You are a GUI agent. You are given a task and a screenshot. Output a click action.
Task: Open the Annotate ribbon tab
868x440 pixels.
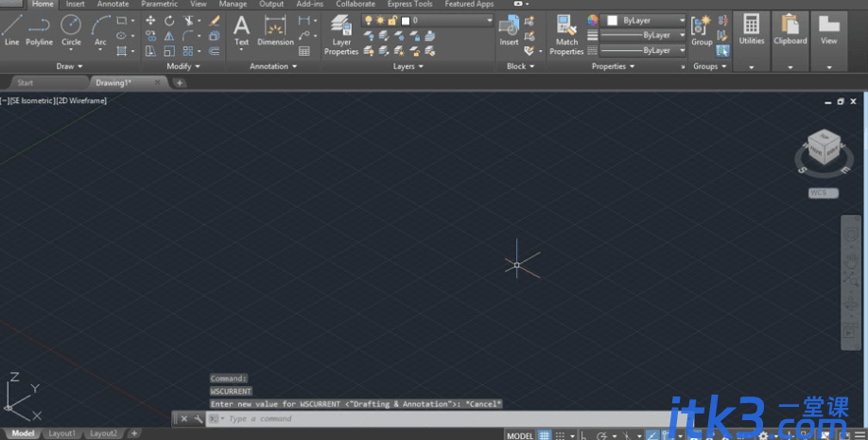click(x=113, y=4)
